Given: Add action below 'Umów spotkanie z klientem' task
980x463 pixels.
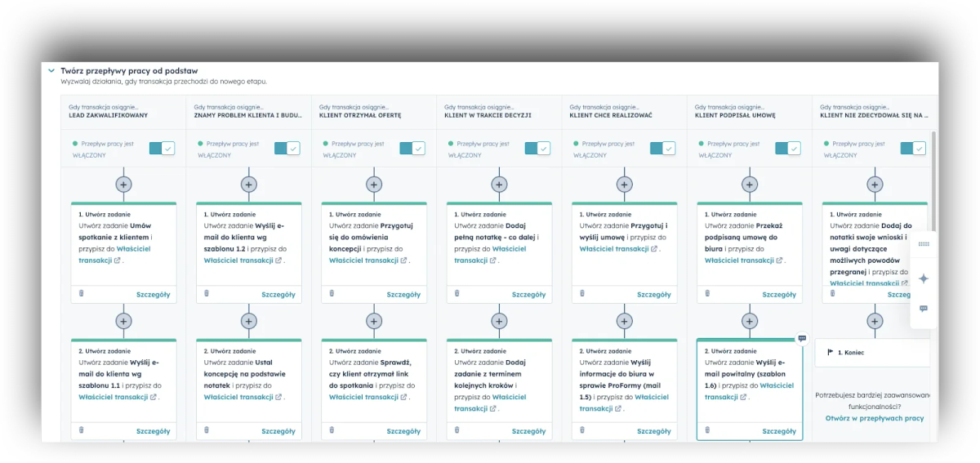Looking at the screenshot, I should 123,321.
